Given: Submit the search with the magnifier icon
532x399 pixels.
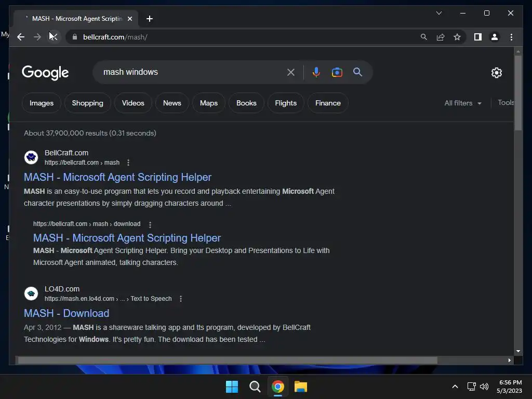Looking at the screenshot, I should 357,72.
